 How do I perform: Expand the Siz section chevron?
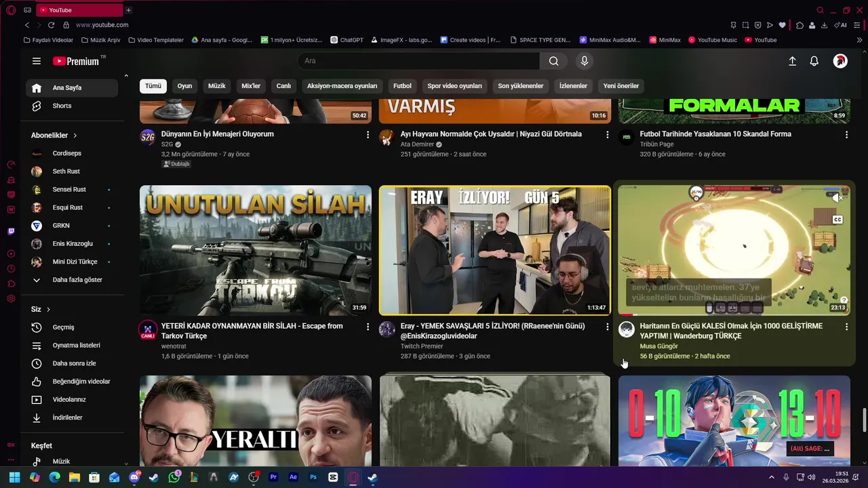coord(48,310)
